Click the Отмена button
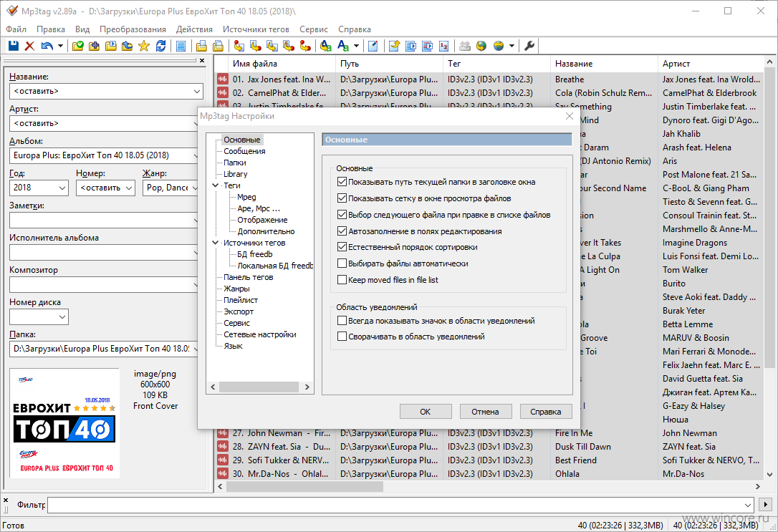 (x=485, y=412)
